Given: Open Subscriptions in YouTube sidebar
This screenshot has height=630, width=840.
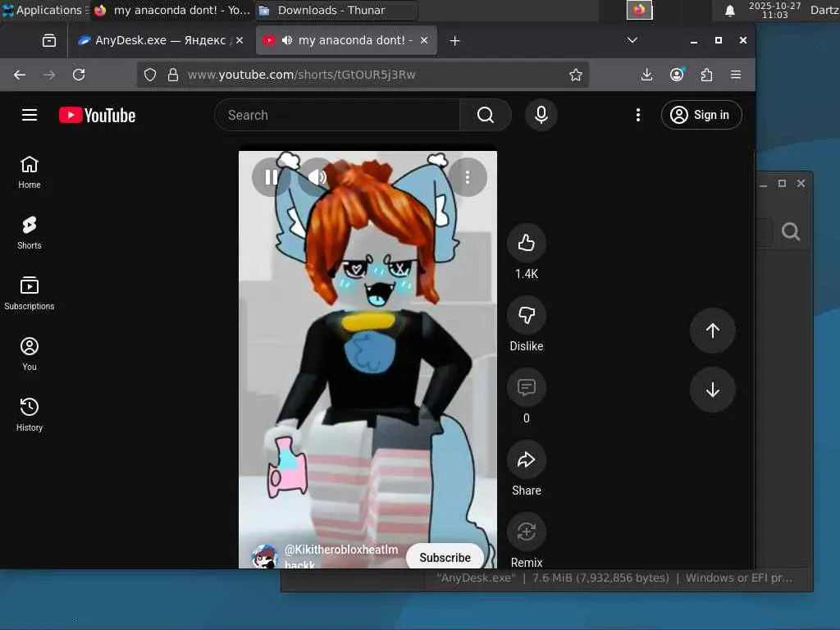Looking at the screenshot, I should tap(30, 294).
